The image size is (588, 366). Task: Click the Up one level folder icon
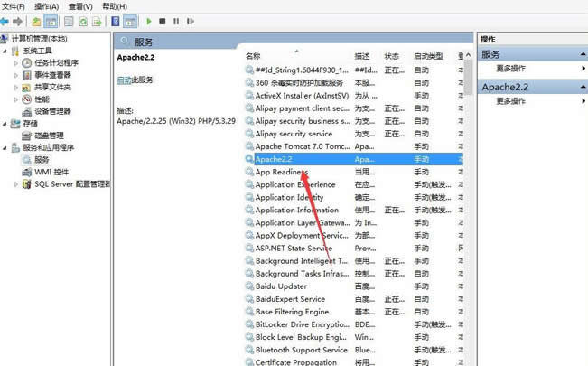36,22
